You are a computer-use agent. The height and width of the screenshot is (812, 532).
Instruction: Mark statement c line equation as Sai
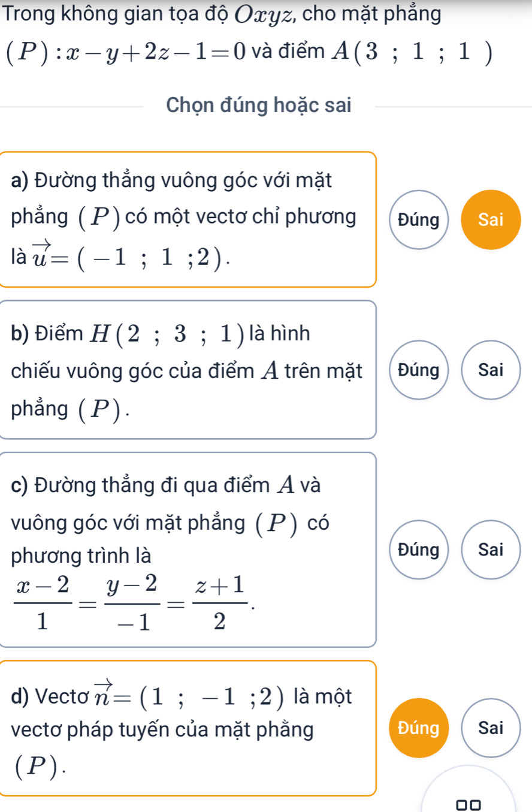pos(491,550)
